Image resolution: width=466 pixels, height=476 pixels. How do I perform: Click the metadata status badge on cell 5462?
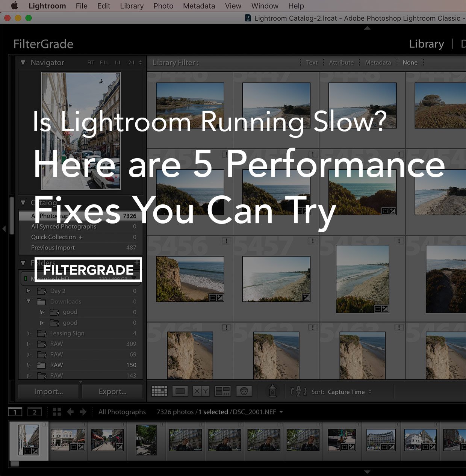click(313, 328)
